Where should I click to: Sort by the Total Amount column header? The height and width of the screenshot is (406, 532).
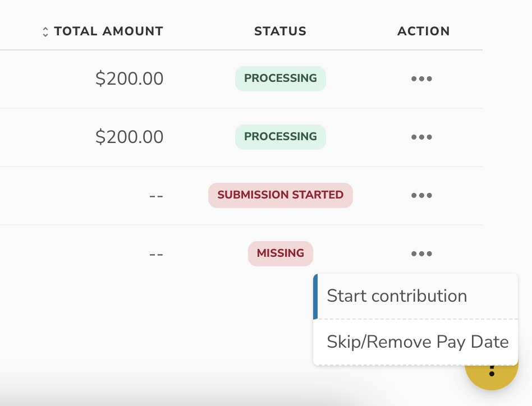coord(109,31)
